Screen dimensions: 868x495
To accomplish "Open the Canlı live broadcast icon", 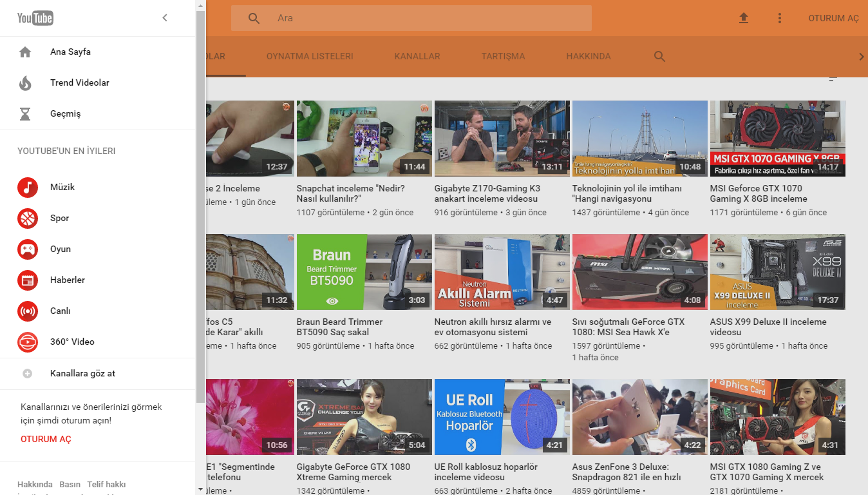I will 28,311.
